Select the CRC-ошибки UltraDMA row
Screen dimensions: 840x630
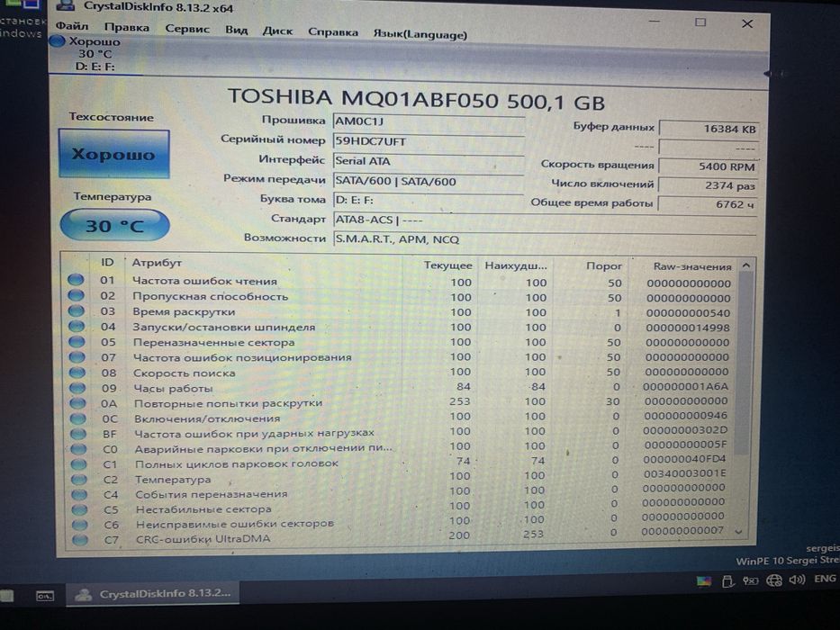401,535
